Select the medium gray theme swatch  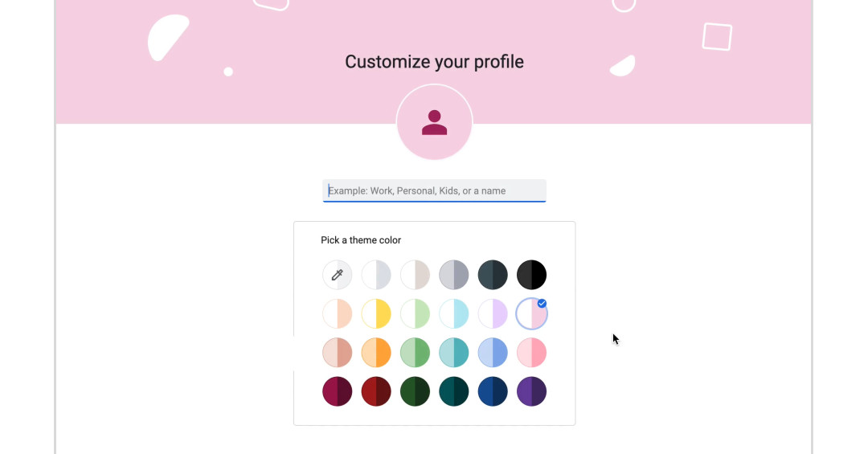point(454,275)
